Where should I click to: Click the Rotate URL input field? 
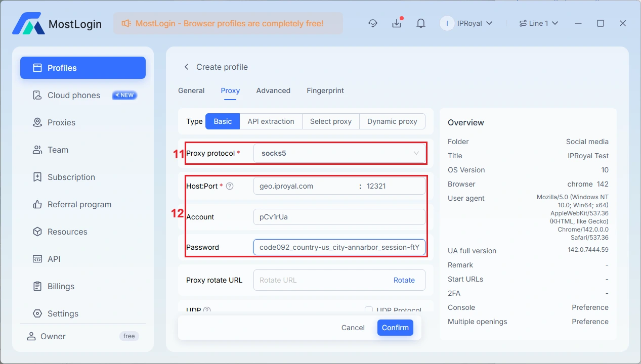click(322, 280)
